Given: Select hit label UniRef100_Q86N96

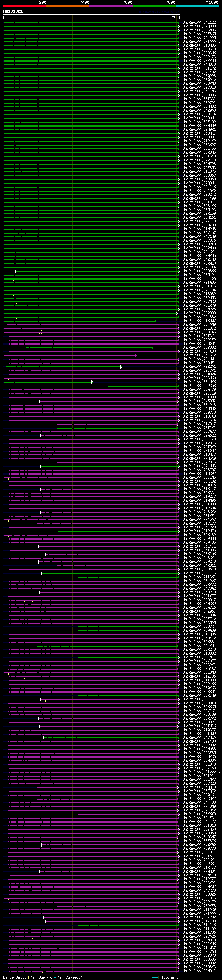Looking at the screenshot, I should (199, 30).
